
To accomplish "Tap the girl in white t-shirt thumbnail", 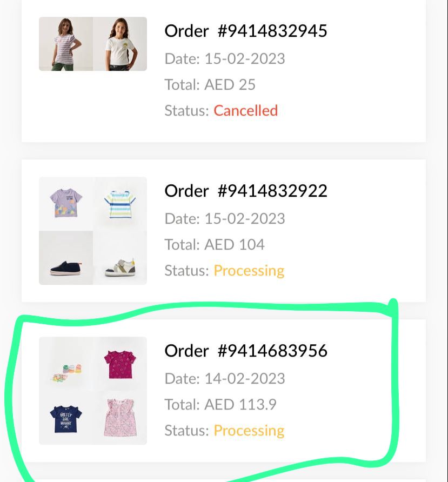I will click(x=120, y=44).
